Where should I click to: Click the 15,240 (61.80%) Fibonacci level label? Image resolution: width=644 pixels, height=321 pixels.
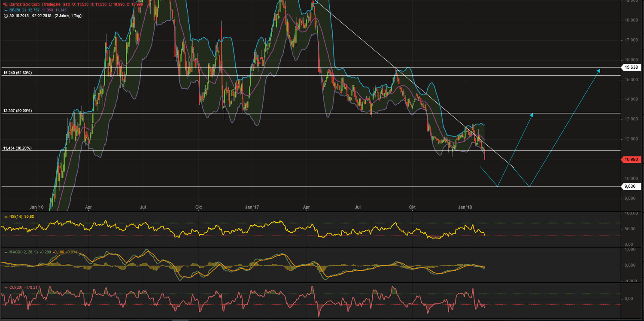(x=17, y=73)
